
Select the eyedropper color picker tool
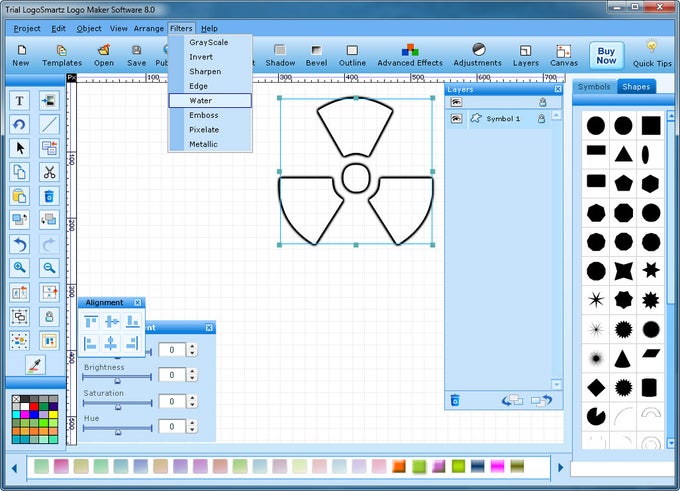[x=35, y=365]
